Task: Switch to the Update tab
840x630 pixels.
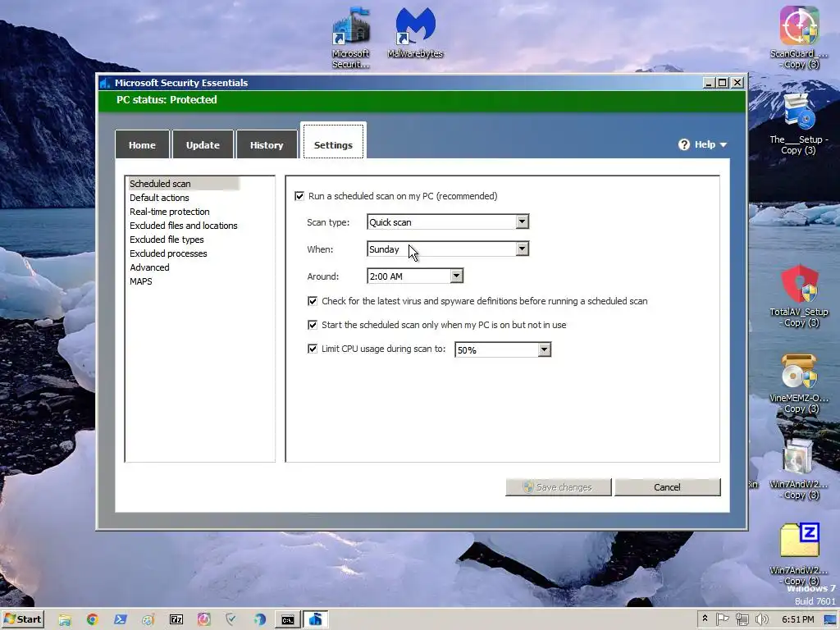Action: click(x=203, y=144)
